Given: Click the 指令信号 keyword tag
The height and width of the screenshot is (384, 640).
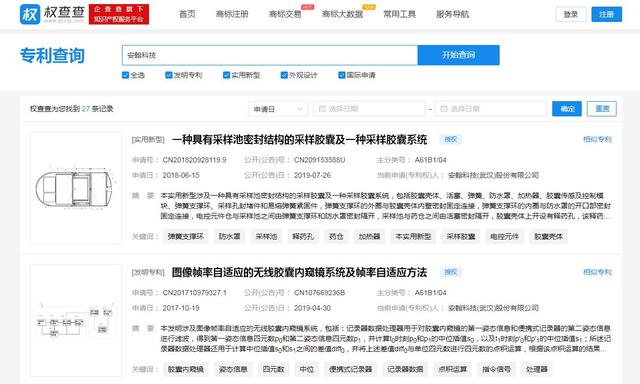Looking at the screenshot, I should [x=496, y=369].
